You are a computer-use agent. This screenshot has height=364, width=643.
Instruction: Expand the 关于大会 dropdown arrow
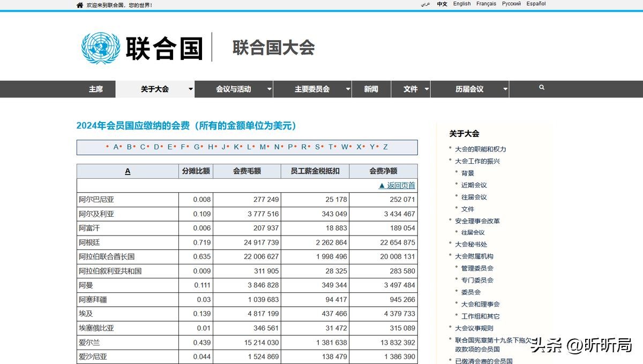tap(190, 89)
